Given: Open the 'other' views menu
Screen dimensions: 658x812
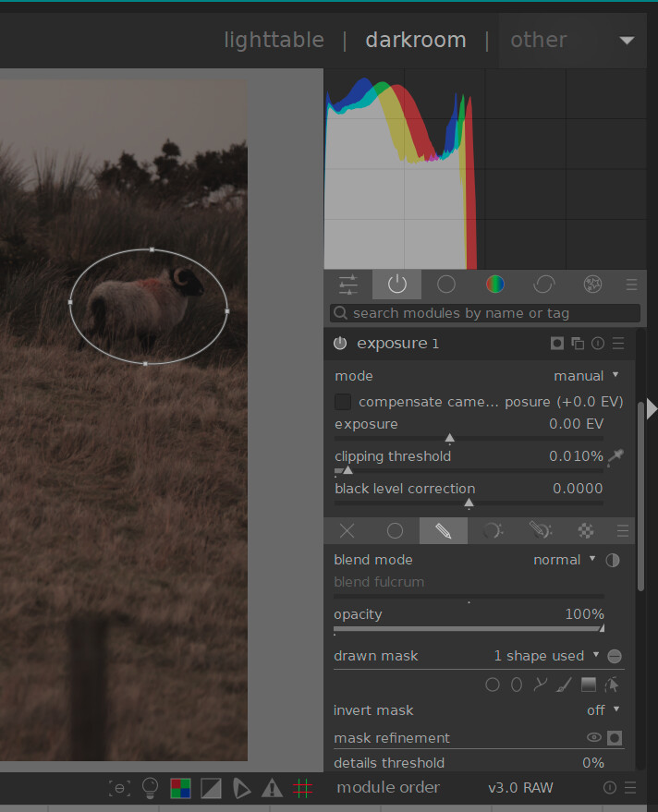Looking at the screenshot, I should pos(572,40).
